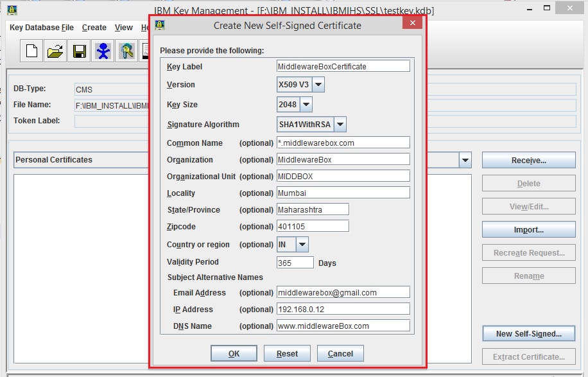Open a key database using the folder toolbar icon
This screenshot has width=588, height=377.
point(55,51)
